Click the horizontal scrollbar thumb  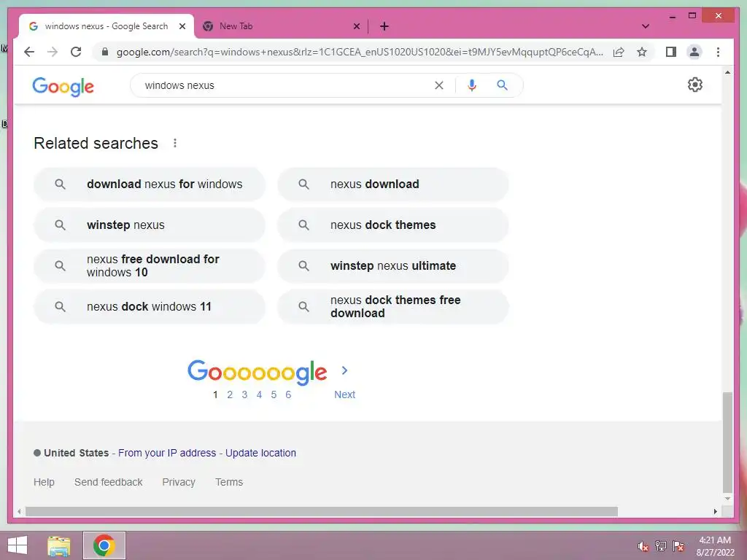click(322, 511)
